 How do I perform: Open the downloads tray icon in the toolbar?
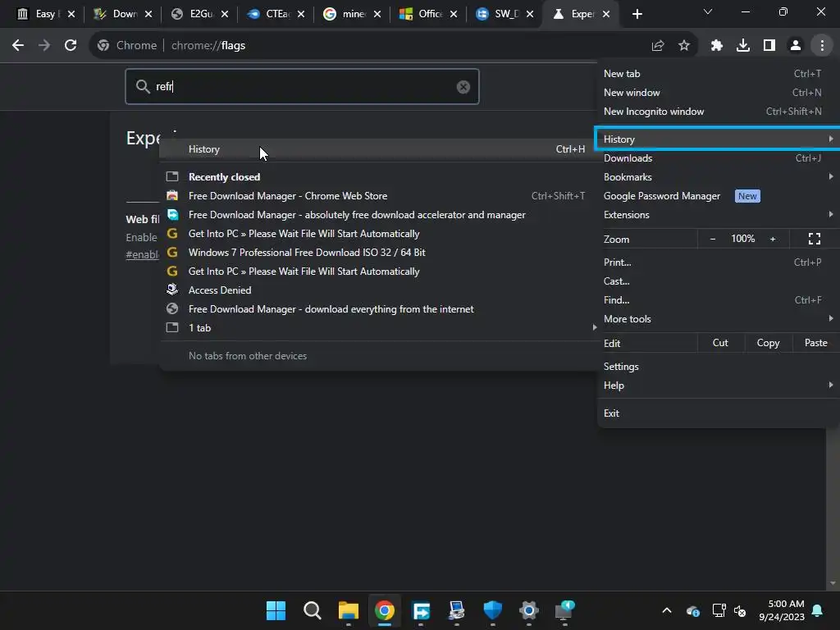pos(743,46)
